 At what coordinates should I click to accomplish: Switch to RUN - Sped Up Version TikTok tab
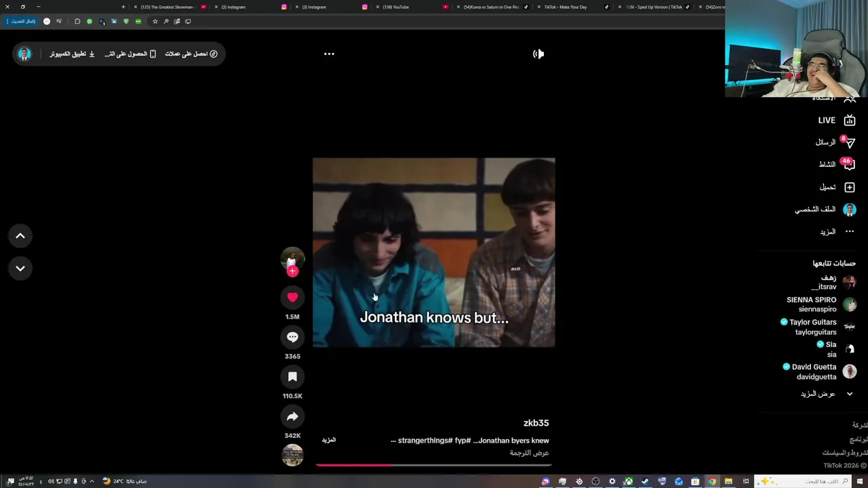(x=654, y=7)
